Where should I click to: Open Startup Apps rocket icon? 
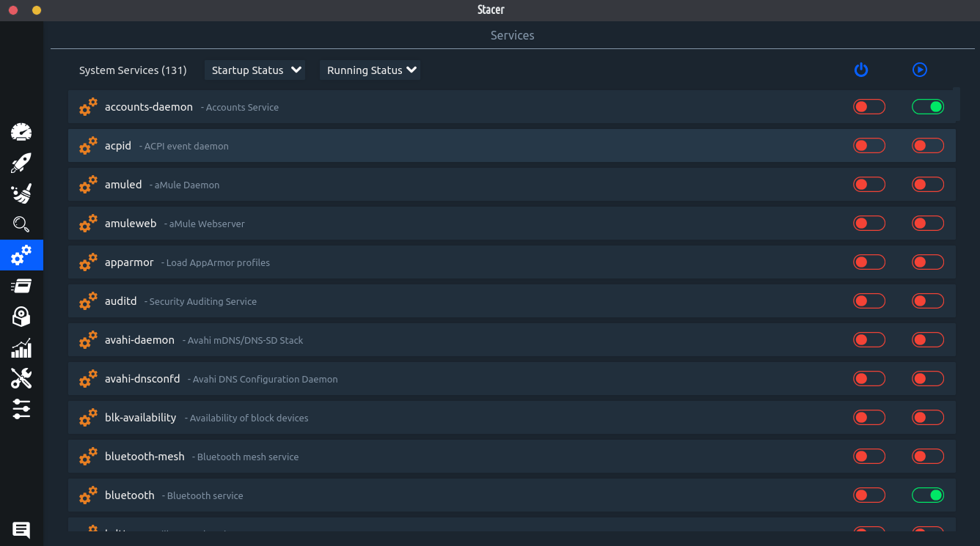coord(21,163)
